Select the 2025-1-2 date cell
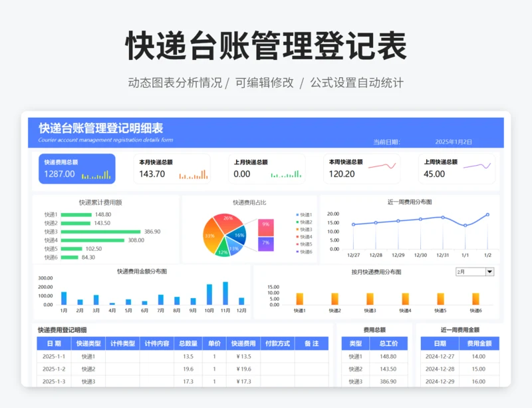 pyautogui.click(x=54, y=369)
